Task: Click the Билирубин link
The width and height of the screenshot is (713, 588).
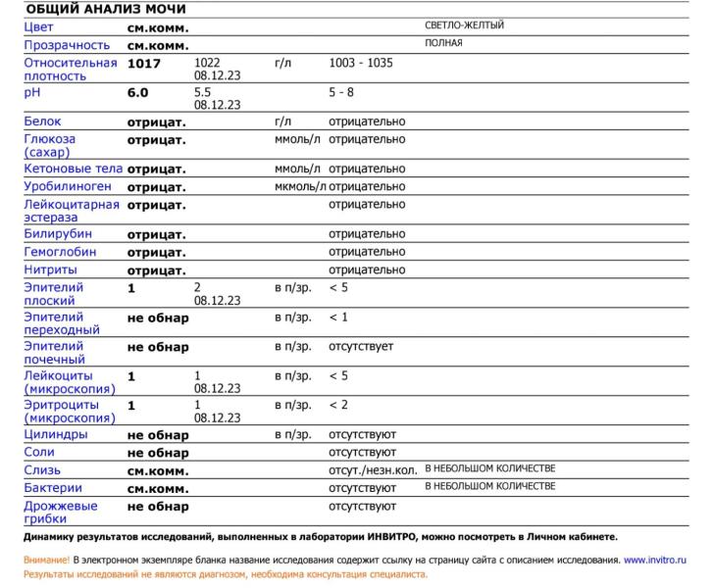Action: 58,233
